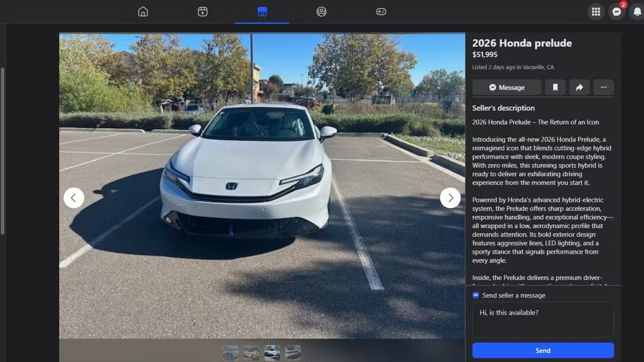
Task: Open the apps grid menu
Action: pyautogui.click(x=596, y=12)
